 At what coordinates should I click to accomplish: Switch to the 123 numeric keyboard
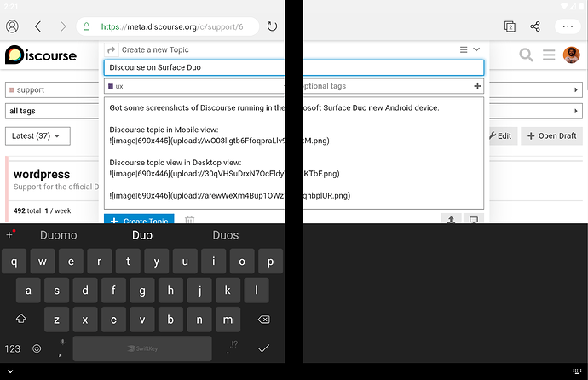pyautogui.click(x=13, y=348)
